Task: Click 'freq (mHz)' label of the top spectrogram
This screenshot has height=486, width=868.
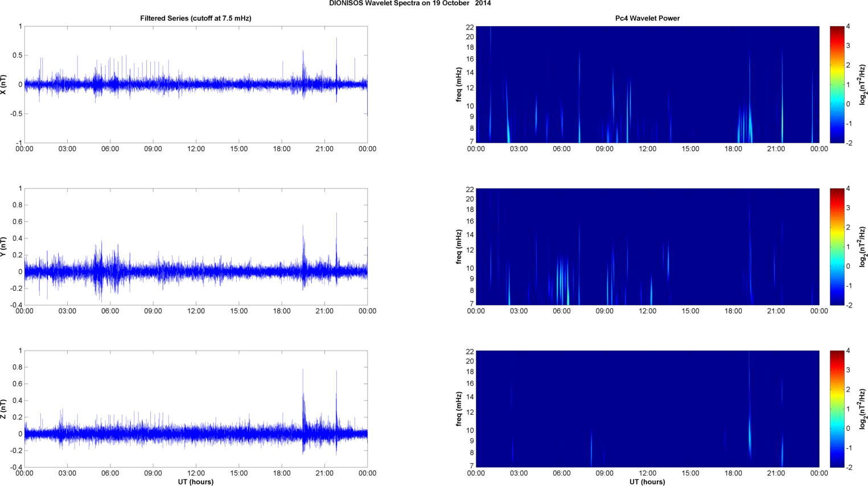Action: tap(459, 84)
